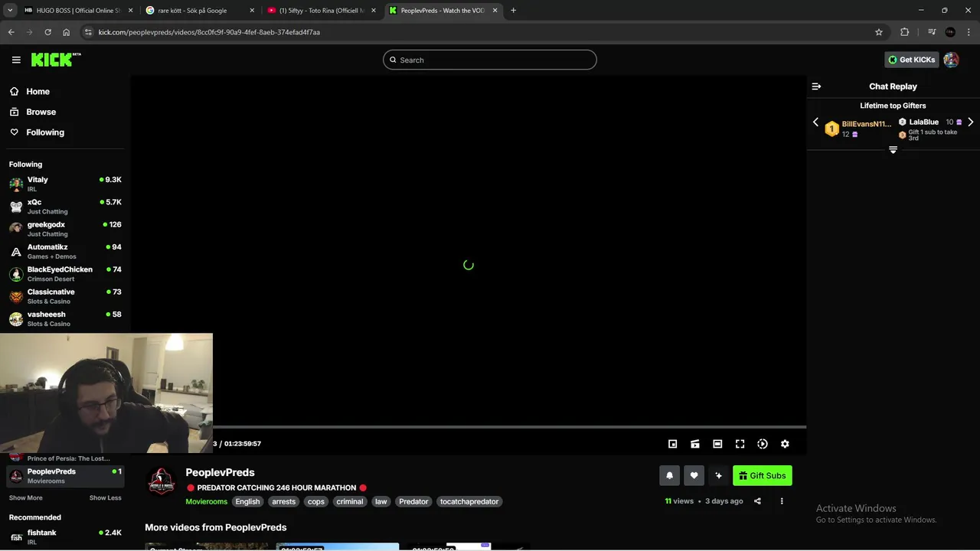Click the browser home button

click(67, 32)
